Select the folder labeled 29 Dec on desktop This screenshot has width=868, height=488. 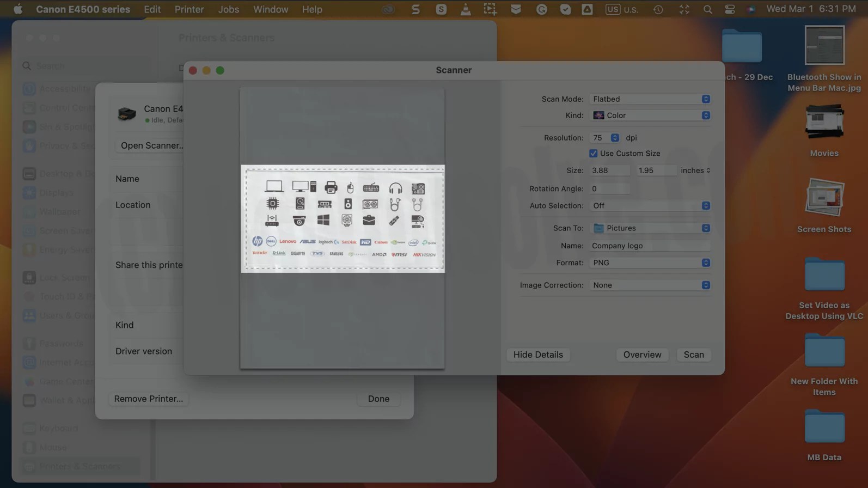tap(742, 46)
